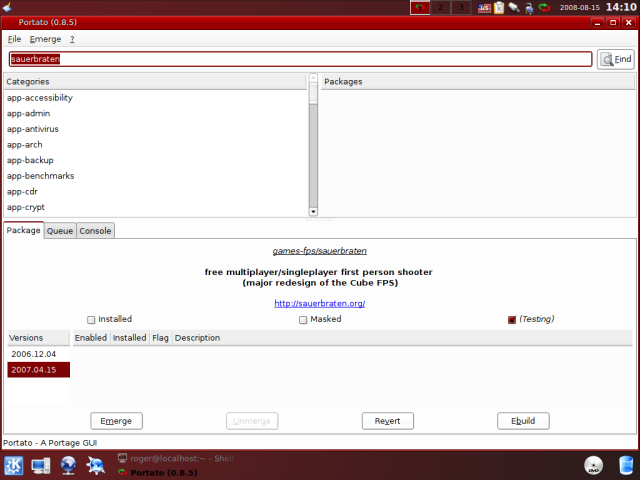Switch to the Console tab
Screen dimensions: 640x480
coord(95,231)
